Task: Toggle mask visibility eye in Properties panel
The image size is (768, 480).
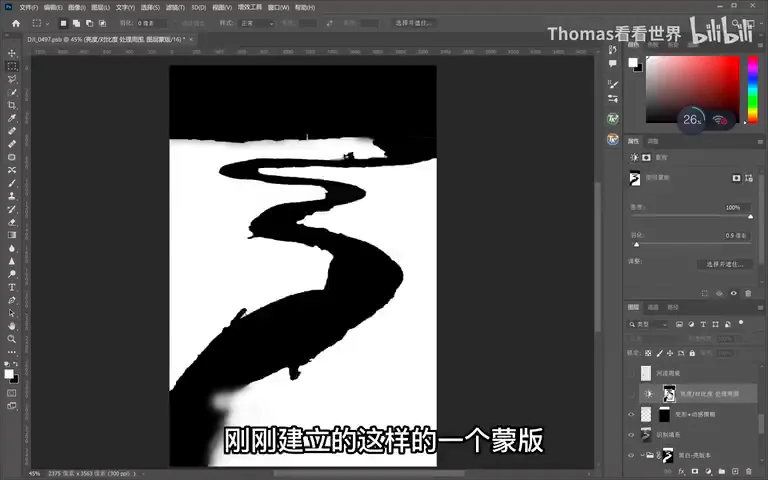Action: click(734, 293)
